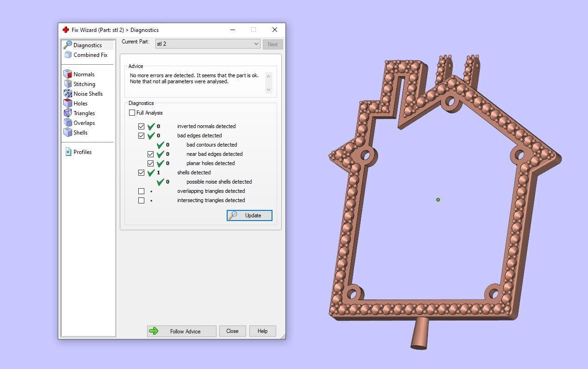Click the green arrow on Follow Advice
588x369 pixels.
(x=154, y=331)
